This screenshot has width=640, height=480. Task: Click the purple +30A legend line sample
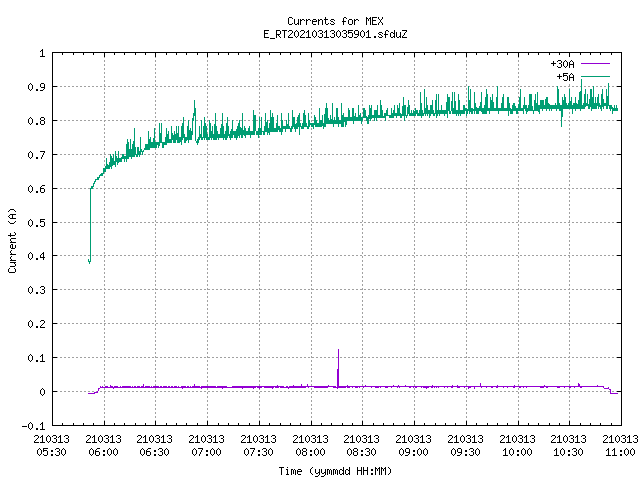point(595,64)
